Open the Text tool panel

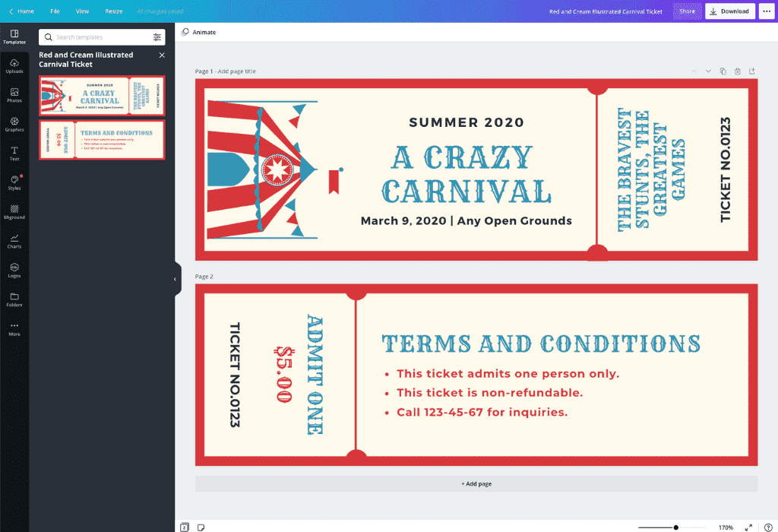14,153
